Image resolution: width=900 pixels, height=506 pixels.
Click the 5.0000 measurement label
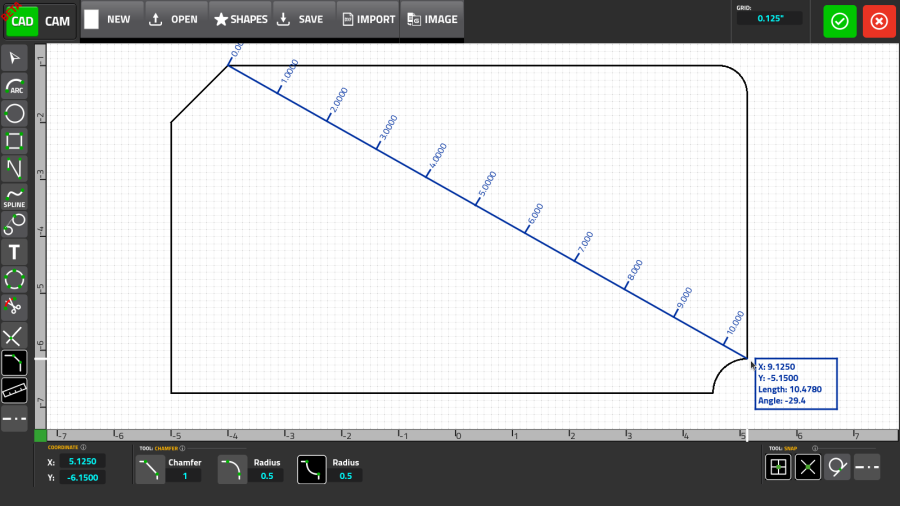tap(487, 184)
